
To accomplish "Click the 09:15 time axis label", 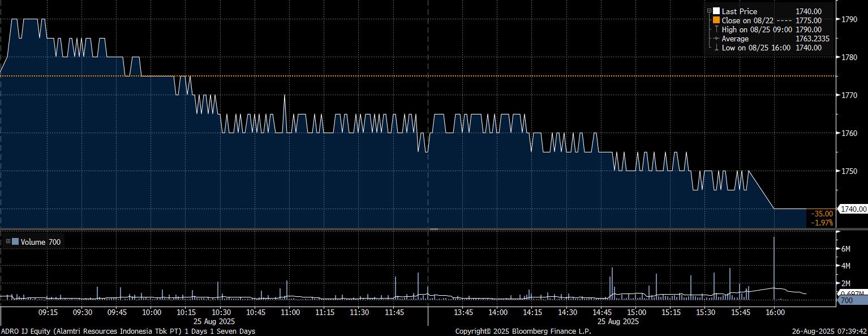I will [x=48, y=312].
